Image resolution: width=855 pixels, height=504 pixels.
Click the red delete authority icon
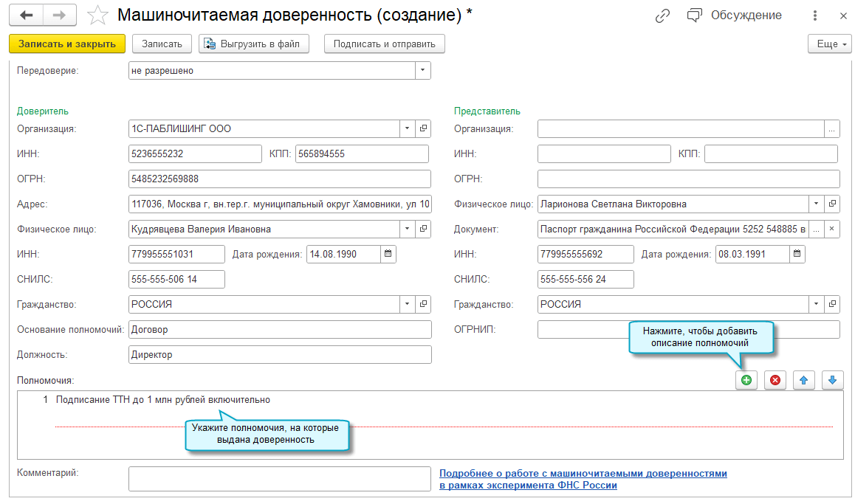(775, 380)
